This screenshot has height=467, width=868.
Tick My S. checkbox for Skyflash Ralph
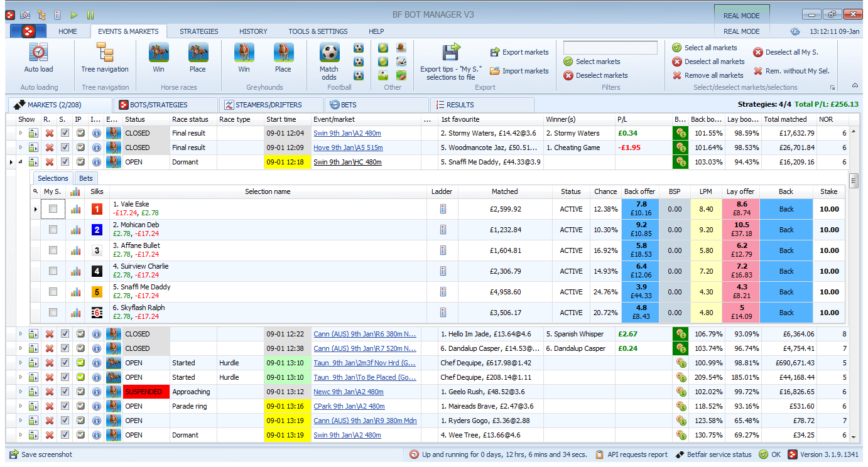(53, 313)
